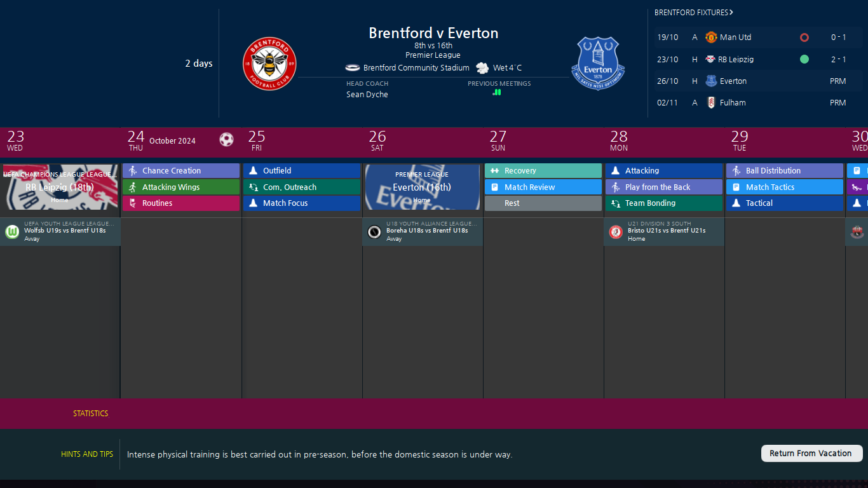
Task: Click the football icon next to October 2024
Action: (226, 140)
